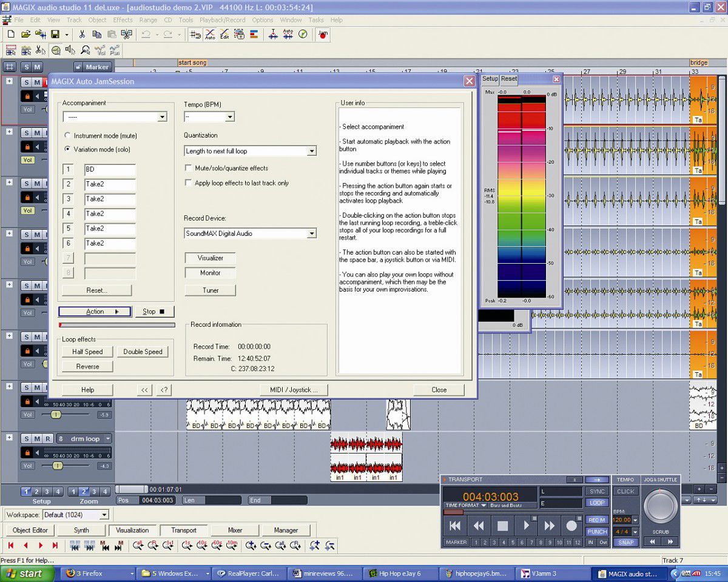The height and width of the screenshot is (582, 728).
Task: Enable Mute/solo/quantize effects checkbox
Action: [x=189, y=168]
